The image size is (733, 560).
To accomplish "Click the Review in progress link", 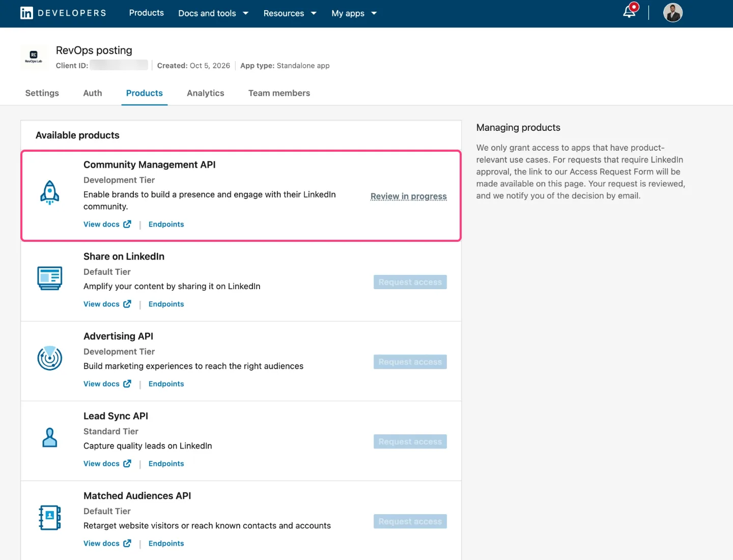I will (x=409, y=197).
